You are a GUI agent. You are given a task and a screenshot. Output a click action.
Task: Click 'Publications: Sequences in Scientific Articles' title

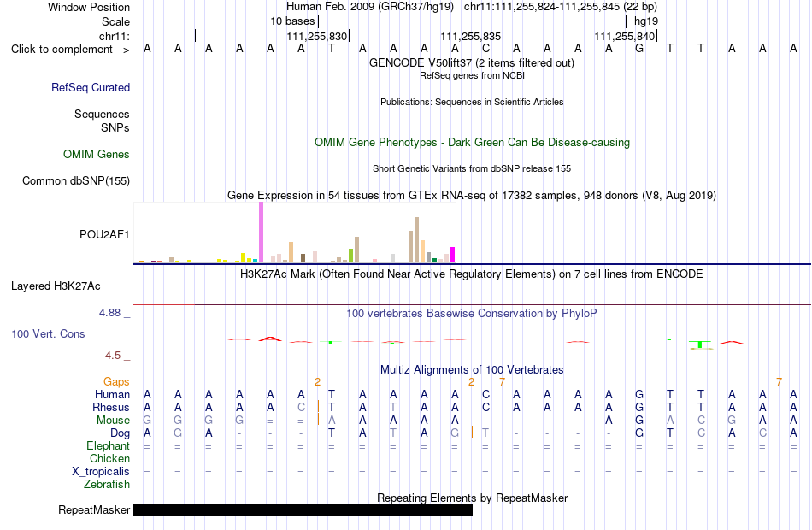click(472, 102)
